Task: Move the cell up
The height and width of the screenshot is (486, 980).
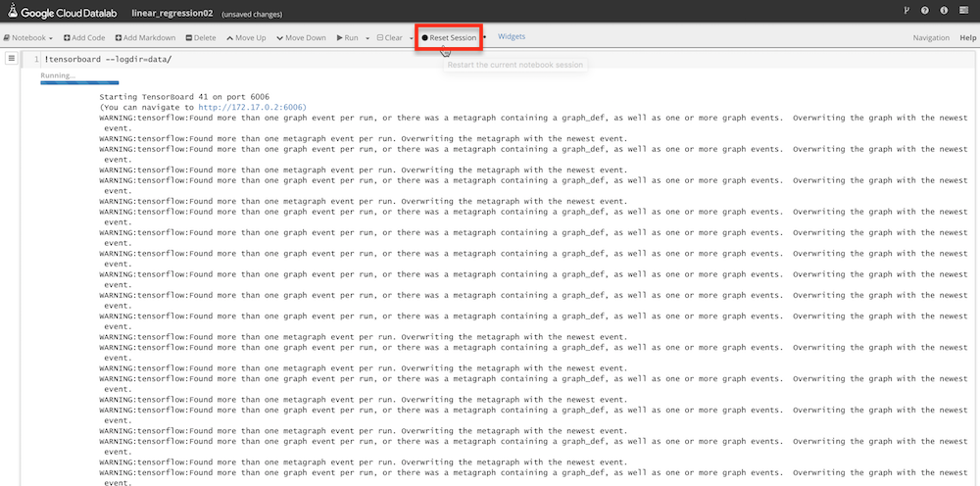Action: tap(245, 38)
